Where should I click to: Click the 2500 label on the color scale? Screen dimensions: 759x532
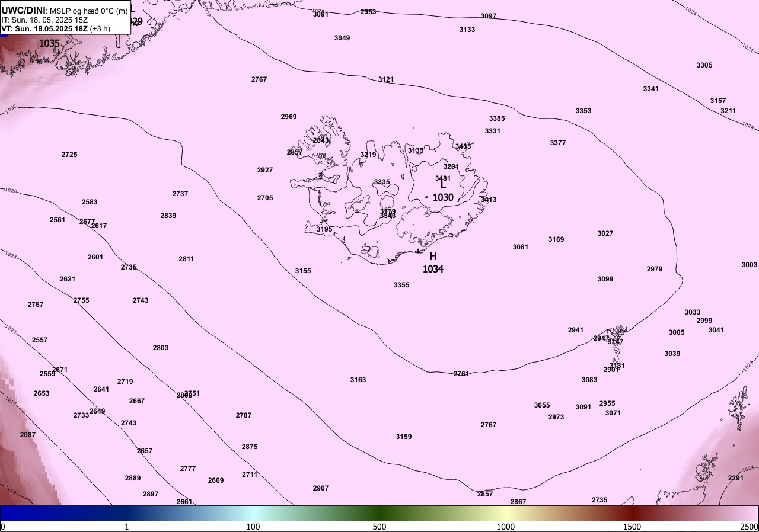click(x=750, y=527)
